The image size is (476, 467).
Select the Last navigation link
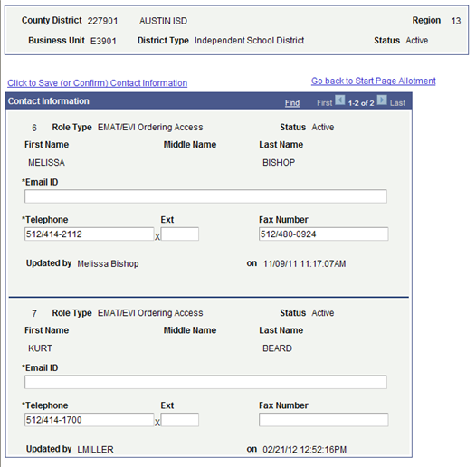pos(397,103)
